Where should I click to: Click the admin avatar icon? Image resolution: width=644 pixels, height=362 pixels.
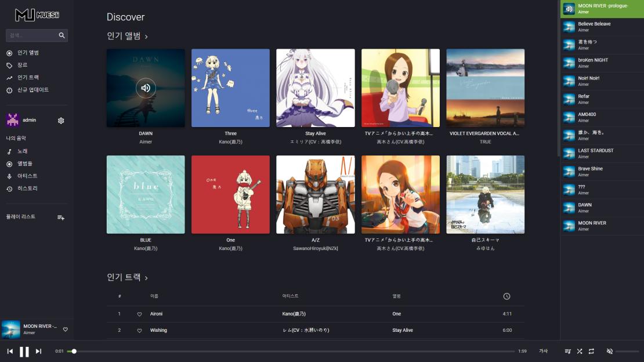[x=13, y=120]
